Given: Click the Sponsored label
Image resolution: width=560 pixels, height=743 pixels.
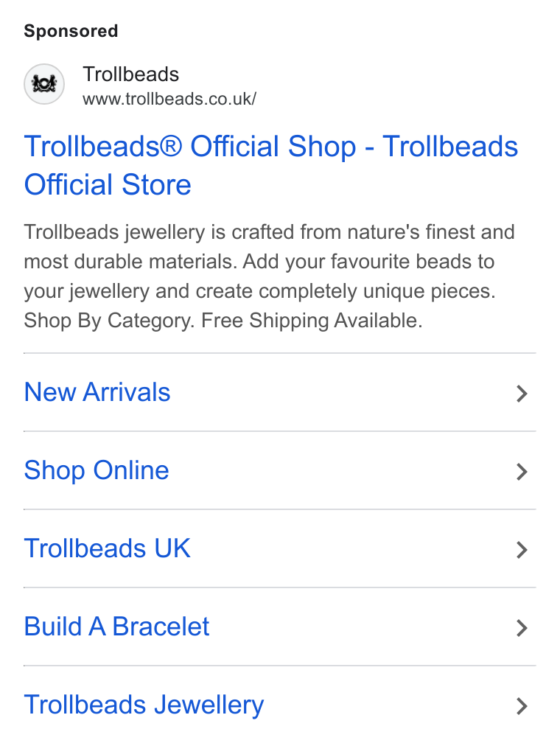Looking at the screenshot, I should click(x=71, y=31).
